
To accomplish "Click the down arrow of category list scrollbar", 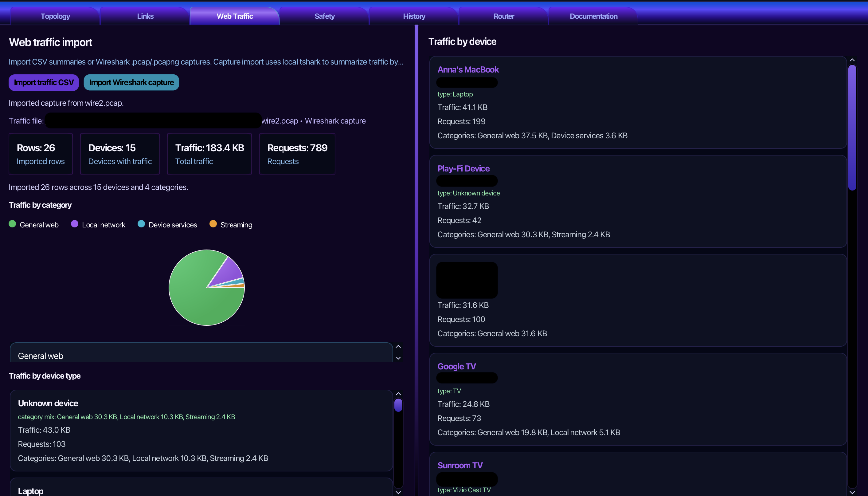I will pyautogui.click(x=398, y=358).
